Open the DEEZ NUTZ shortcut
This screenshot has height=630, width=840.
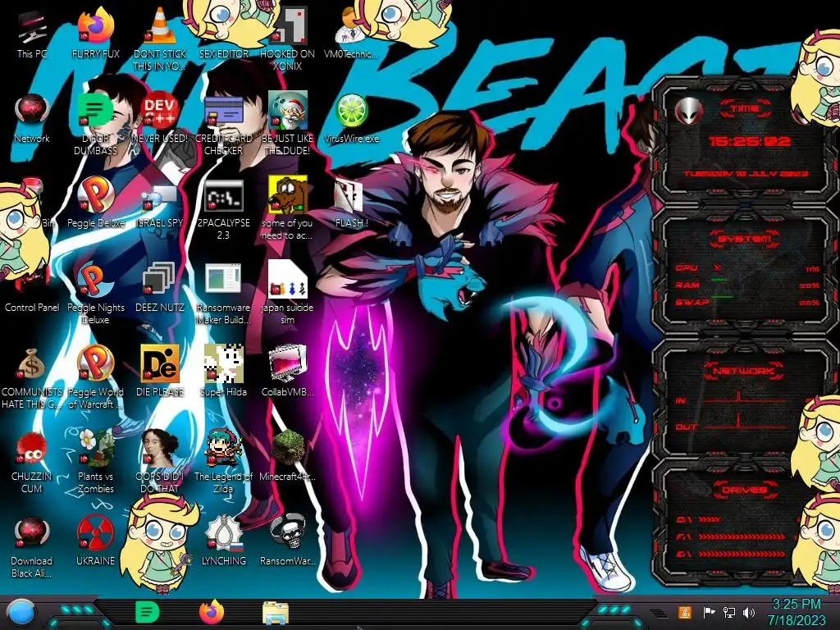[160, 288]
